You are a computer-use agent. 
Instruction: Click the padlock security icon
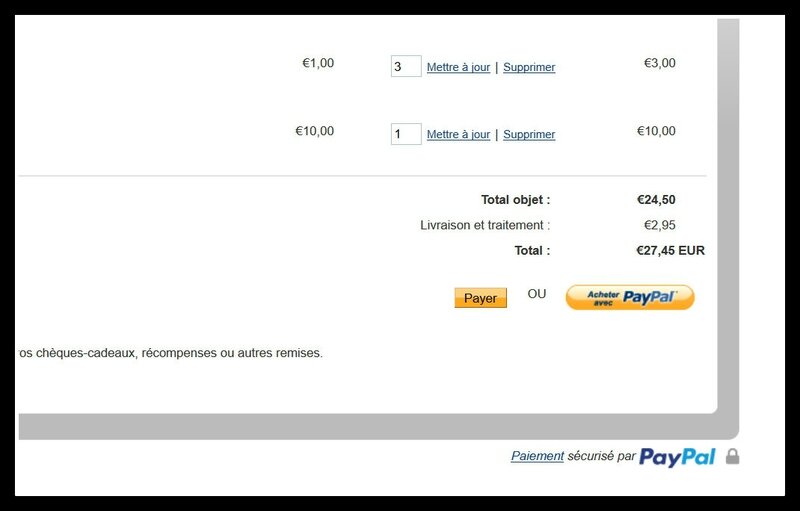point(733,456)
